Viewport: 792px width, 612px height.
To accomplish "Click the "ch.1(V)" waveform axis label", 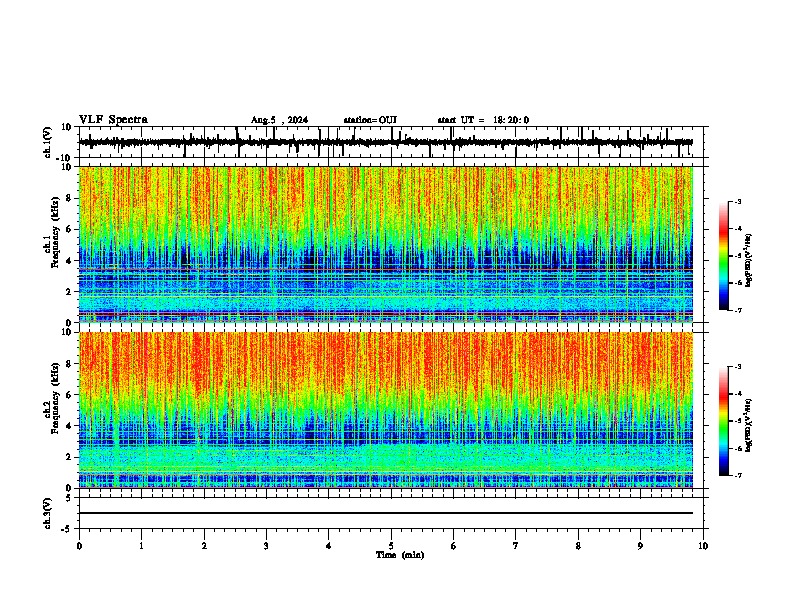I will click(48, 142).
